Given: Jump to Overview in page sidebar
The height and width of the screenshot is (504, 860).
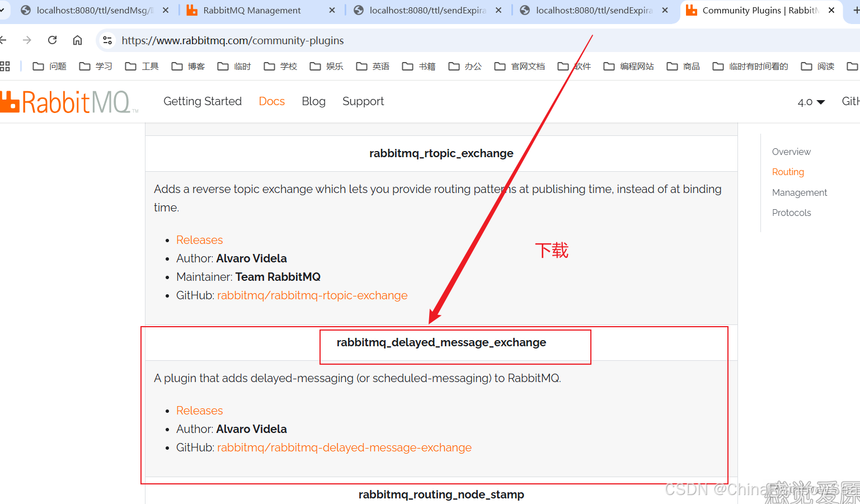Looking at the screenshot, I should tap(791, 152).
